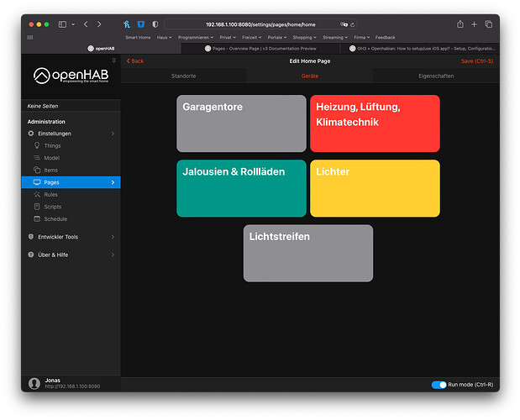Click the Scripts document icon
This screenshot has width=520, height=420.
[x=37, y=207]
